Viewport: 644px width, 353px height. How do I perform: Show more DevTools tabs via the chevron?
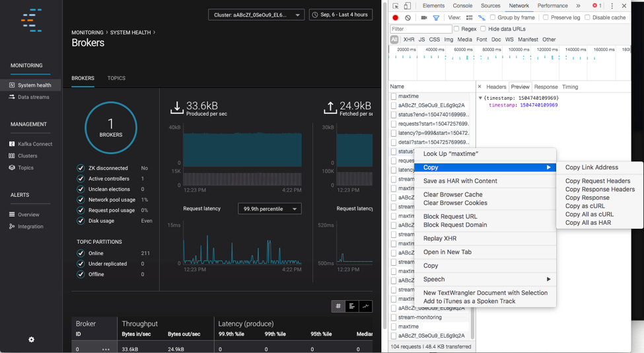pos(578,6)
